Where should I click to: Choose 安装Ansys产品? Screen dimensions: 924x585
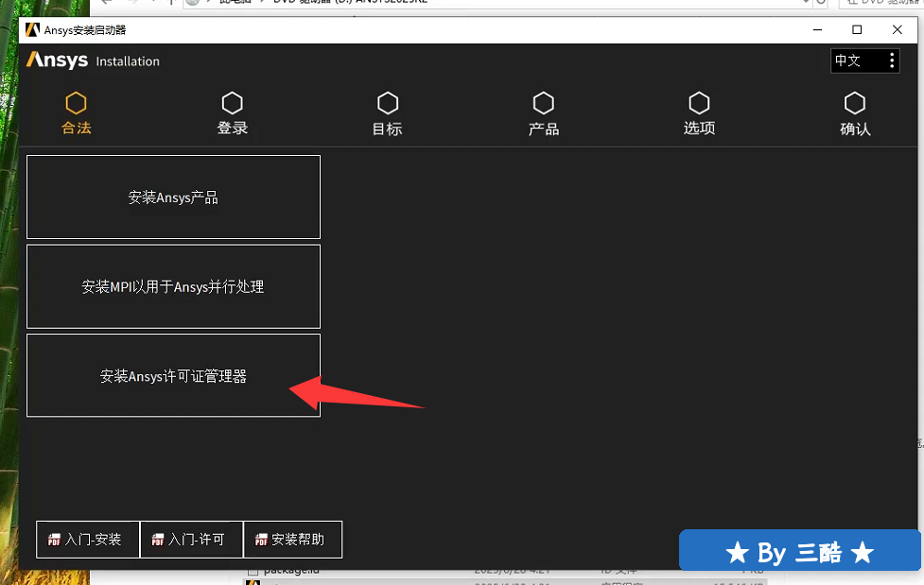coord(173,197)
